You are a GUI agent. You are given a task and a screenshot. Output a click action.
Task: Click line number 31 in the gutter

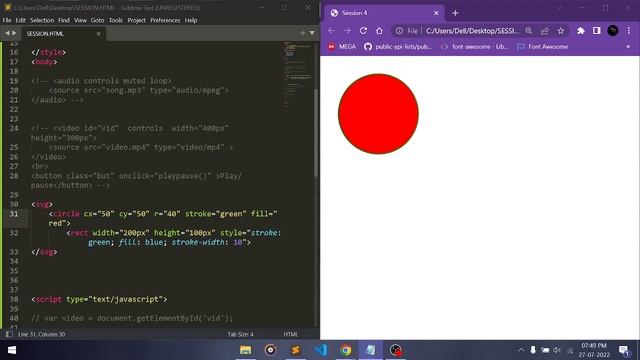[14, 213]
